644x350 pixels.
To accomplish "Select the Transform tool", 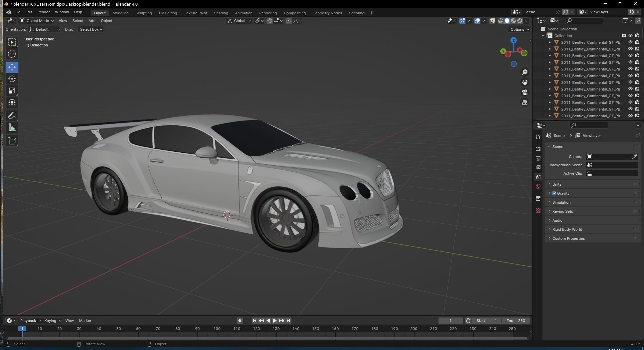I will click(x=12, y=103).
